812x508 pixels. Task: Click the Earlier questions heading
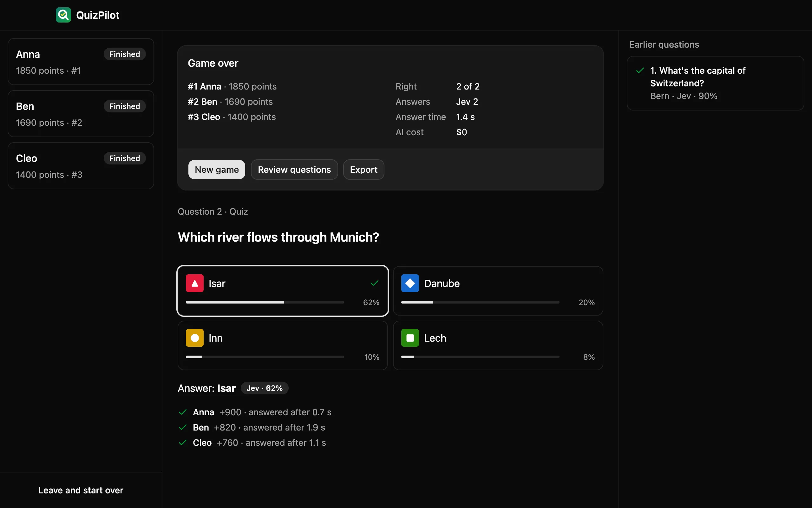coord(664,44)
